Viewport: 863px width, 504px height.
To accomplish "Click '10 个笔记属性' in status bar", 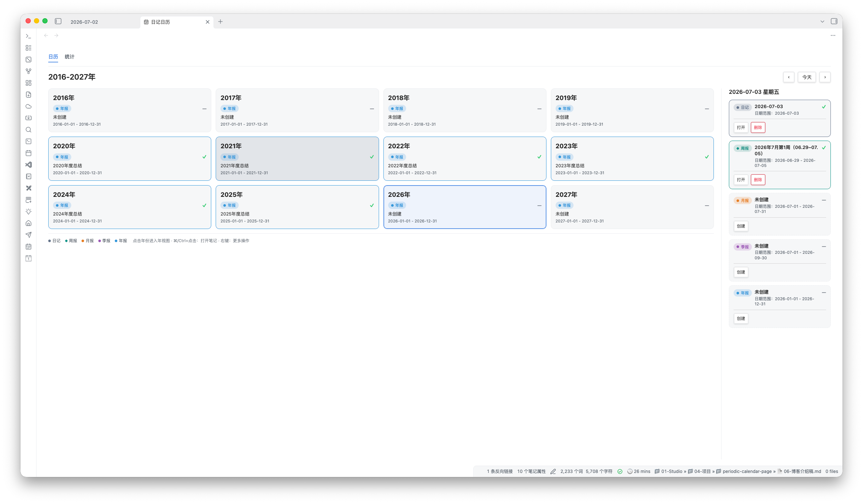I will tap(531, 471).
